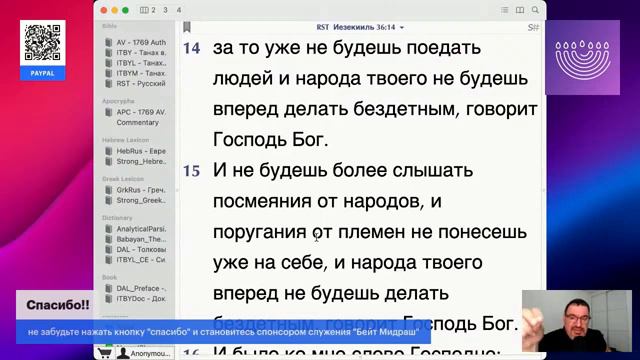
Task: Click the book icon beside AV - 1769
Action: tap(109, 42)
